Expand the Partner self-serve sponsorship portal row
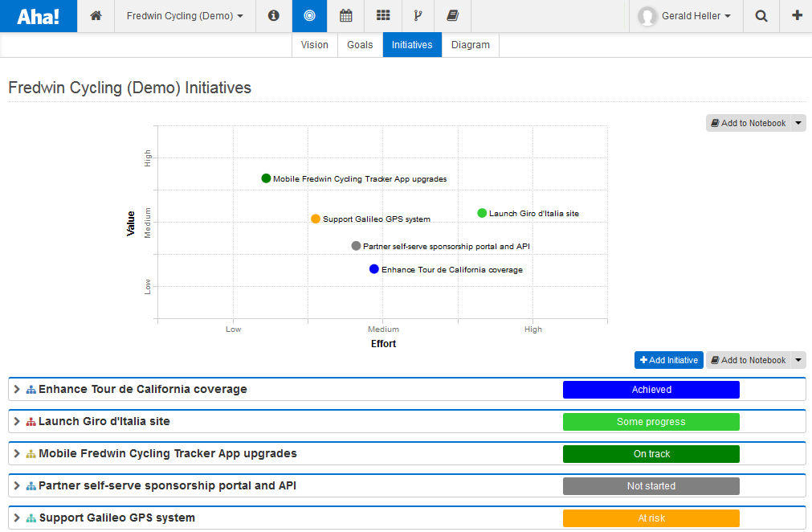This screenshot has height=532, width=812. coord(17,485)
